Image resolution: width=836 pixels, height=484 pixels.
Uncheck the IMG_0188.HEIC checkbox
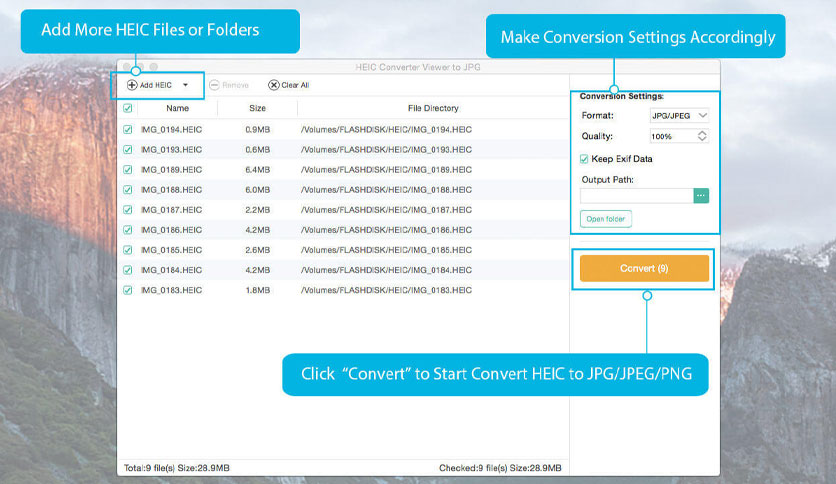click(128, 190)
